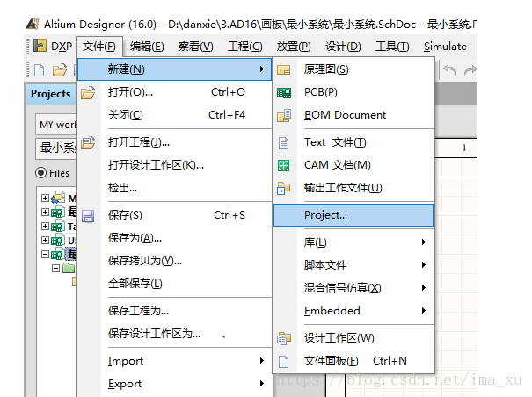Click the DXP system menu icon
The height and width of the screenshot is (397, 532).
[x=40, y=46]
